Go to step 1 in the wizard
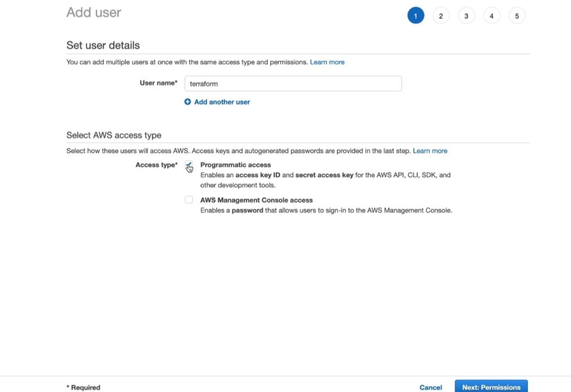 pyautogui.click(x=415, y=16)
